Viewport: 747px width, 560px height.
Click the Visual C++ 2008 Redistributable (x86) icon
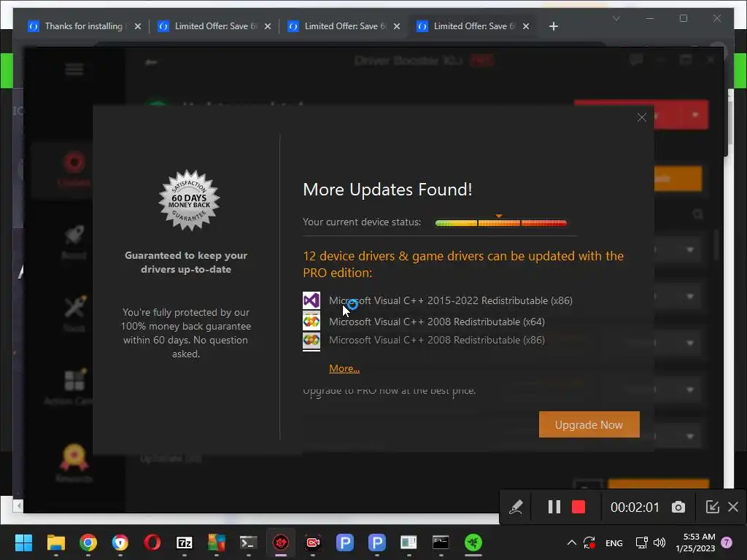coord(311,341)
